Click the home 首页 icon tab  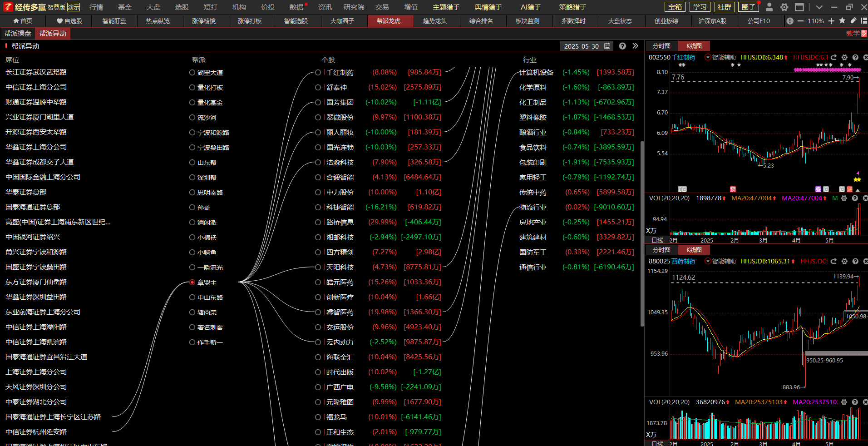click(23, 21)
